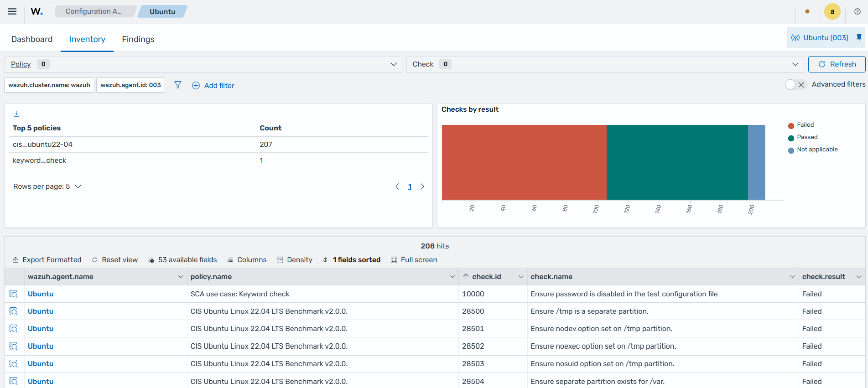The width and height of the screenshot is (868, 388).
Task: Click wazuh.cluster.name: wazuh filter pill
Action: pyautogui.click(x=49, y=85)
